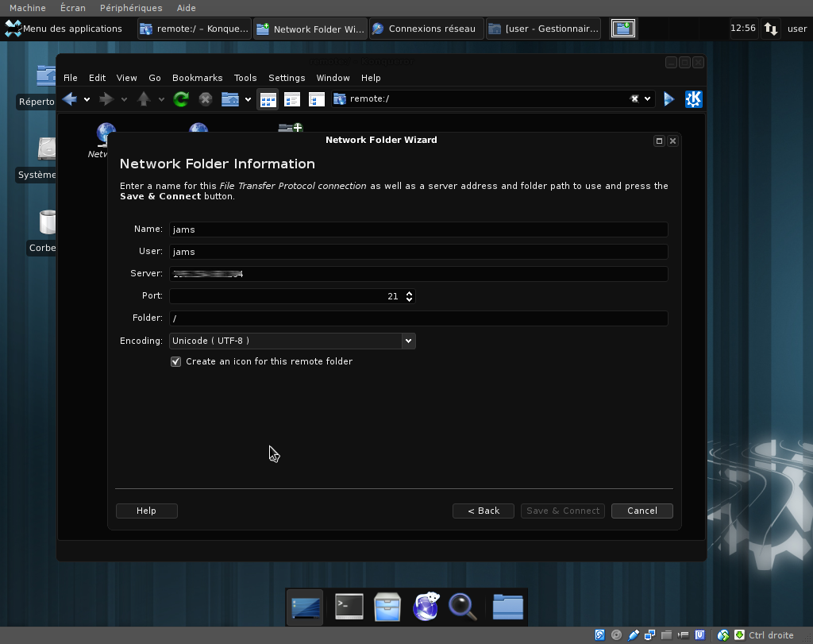Open the Encoding dropdown
Viewport: 813px width, 644px height.
(292, 341)
